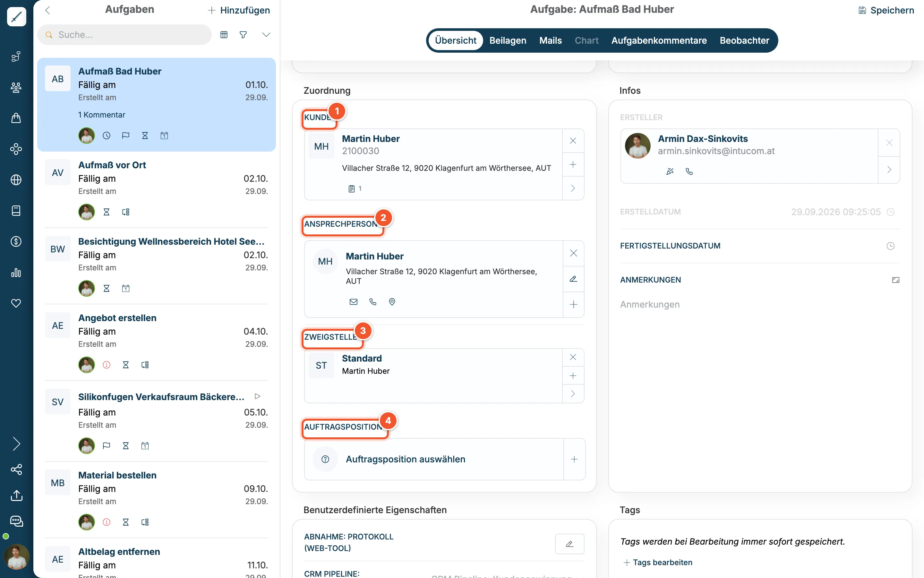The image size is (924, 578).
Task: Open the team/people icon in left sidebar
Action: pyautogui.click(x=16, y=88)
